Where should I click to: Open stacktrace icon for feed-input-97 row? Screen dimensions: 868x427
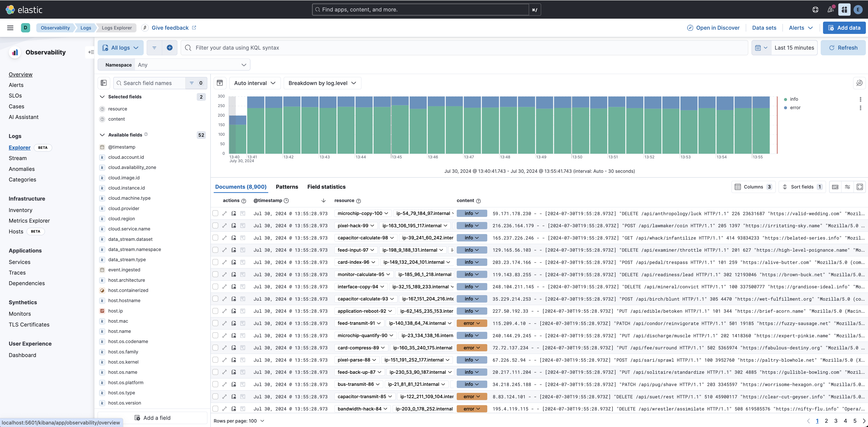(243, 250)
